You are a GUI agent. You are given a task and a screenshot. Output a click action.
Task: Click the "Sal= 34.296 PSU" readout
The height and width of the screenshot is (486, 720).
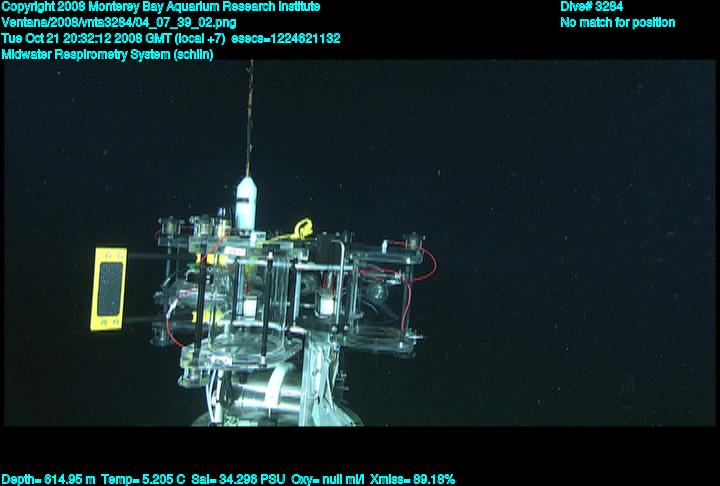pos(238,480)
